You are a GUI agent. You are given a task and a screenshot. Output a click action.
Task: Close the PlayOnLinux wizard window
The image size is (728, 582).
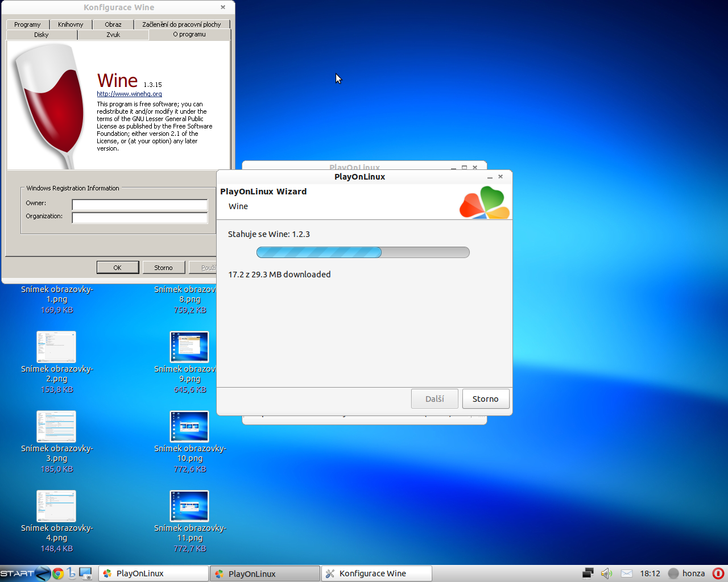pyautogui.click(x=500, y=177)
